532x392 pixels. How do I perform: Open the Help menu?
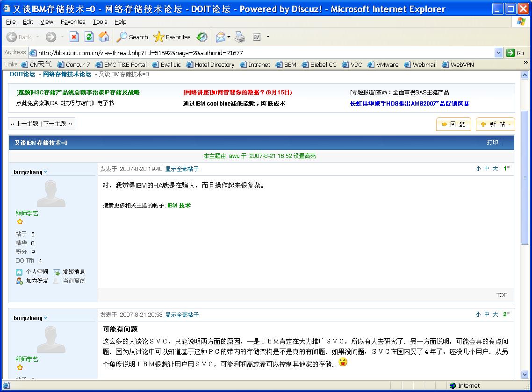coord(121,21)
